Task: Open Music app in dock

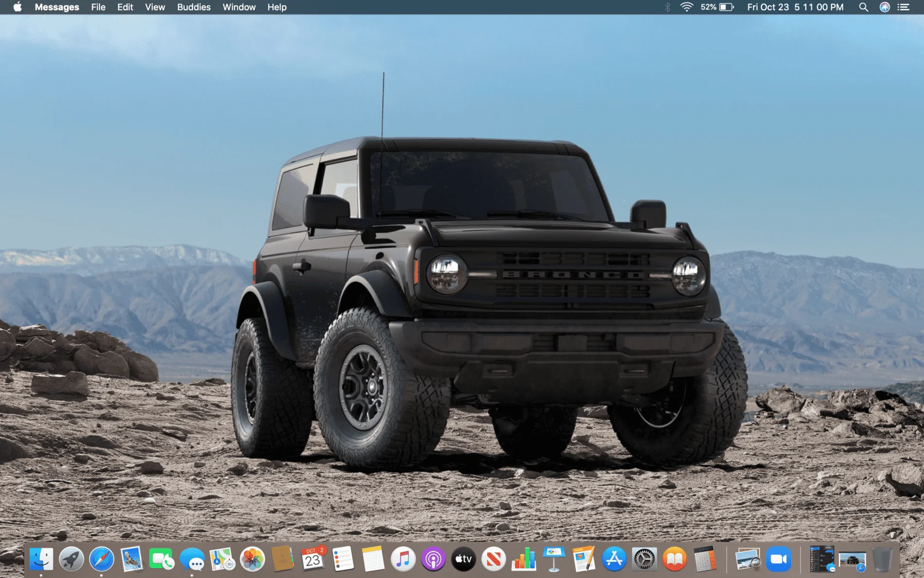Action: tap(403, 559)
